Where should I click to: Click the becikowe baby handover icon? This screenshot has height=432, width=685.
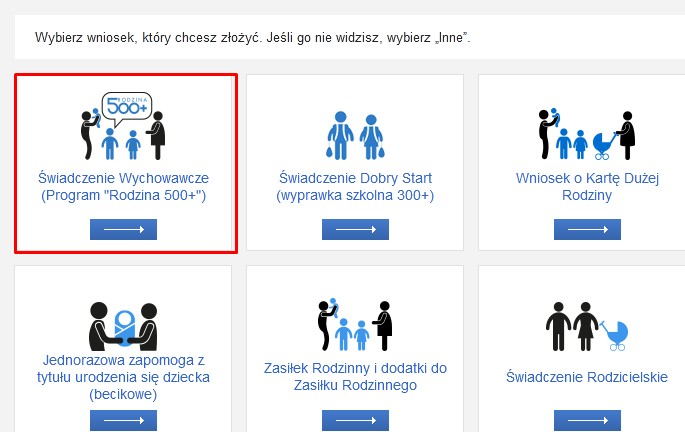pyautogui.click(x=123, y=326)
